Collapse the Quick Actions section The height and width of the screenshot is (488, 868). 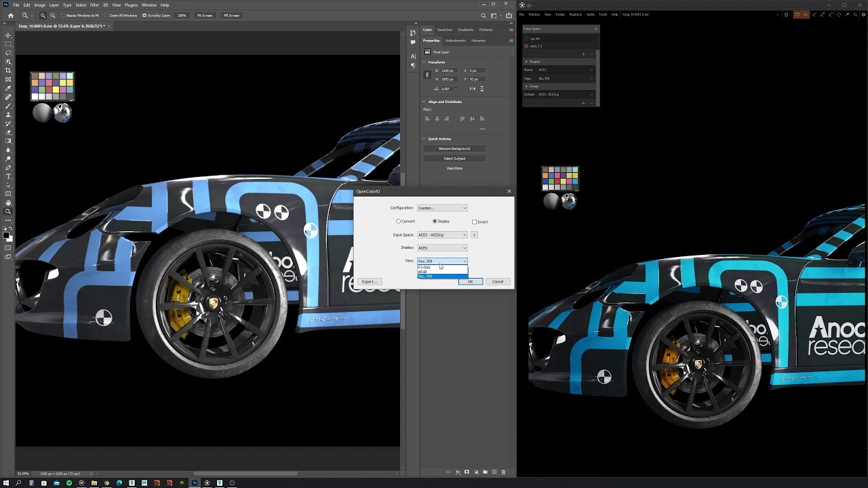point(425,139)
